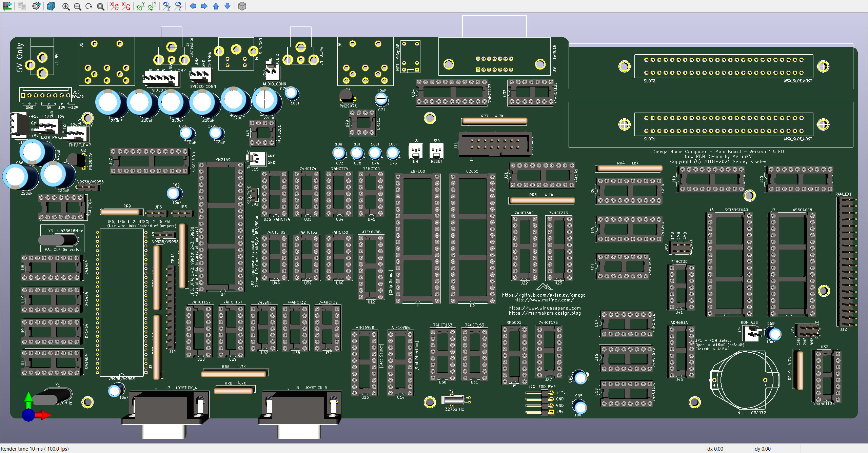
Task: Click the '5V Only' silkscreen label
Action: (x=20, y=57)
